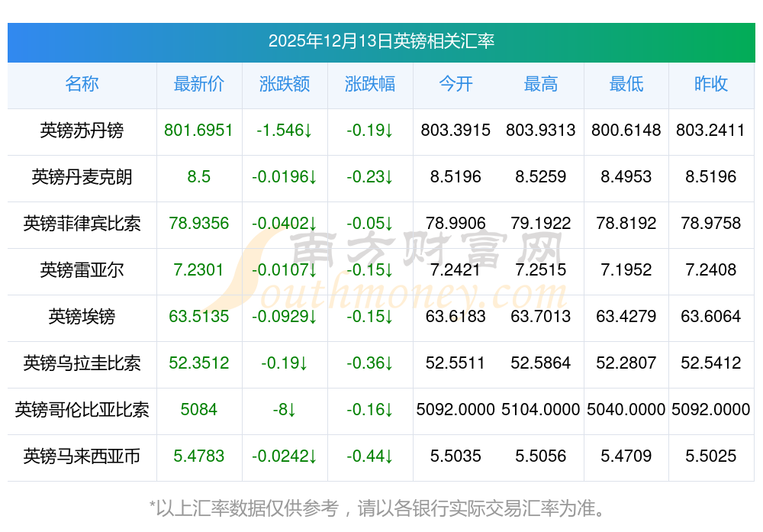Click the row name 英镑雷亚尔
Screen dimensions: 763x532
(82, 269)
